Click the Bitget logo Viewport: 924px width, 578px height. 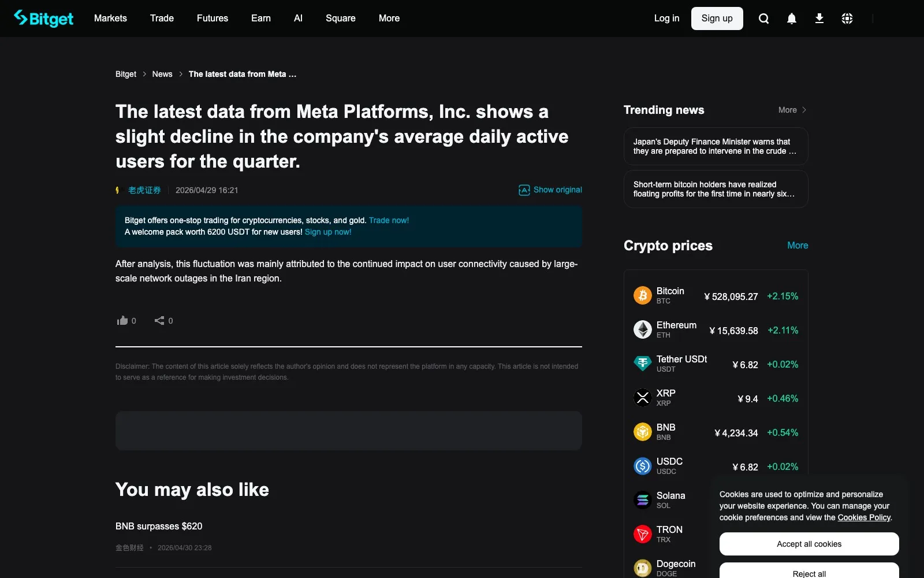click(43, 18)
